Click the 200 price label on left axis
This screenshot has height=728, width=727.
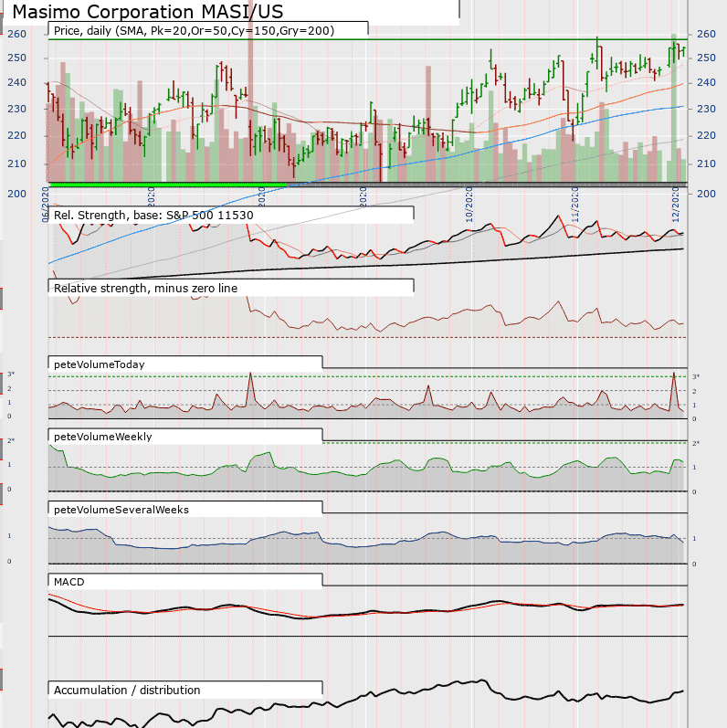(16, 194)
